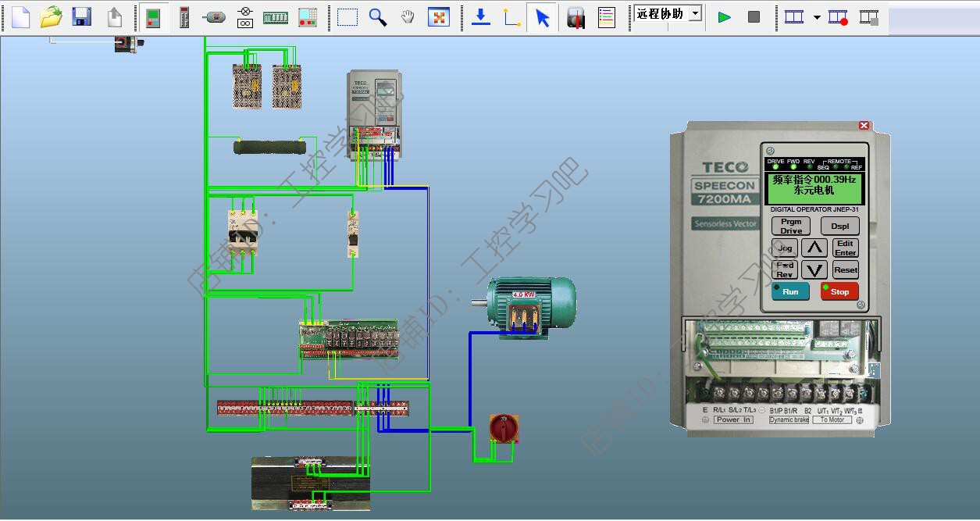Viewport: 980px width, 521px height.
Task: Activate the hand pan tool
Action: point(408,17)
